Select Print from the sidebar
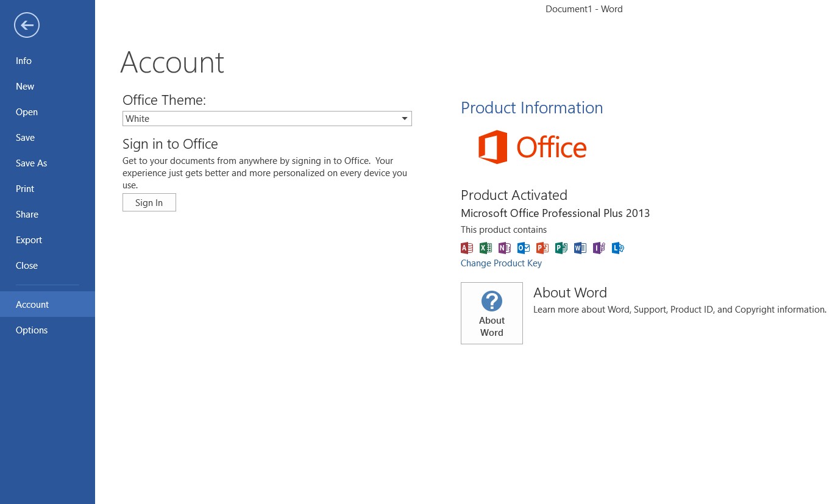 point(25,188)
